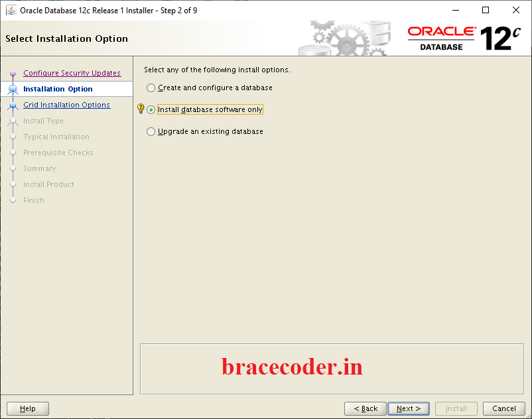Cancel the Oracle installer
Image resolution: width=532 pixels, height=419 pixels.
tap(503, 408)
